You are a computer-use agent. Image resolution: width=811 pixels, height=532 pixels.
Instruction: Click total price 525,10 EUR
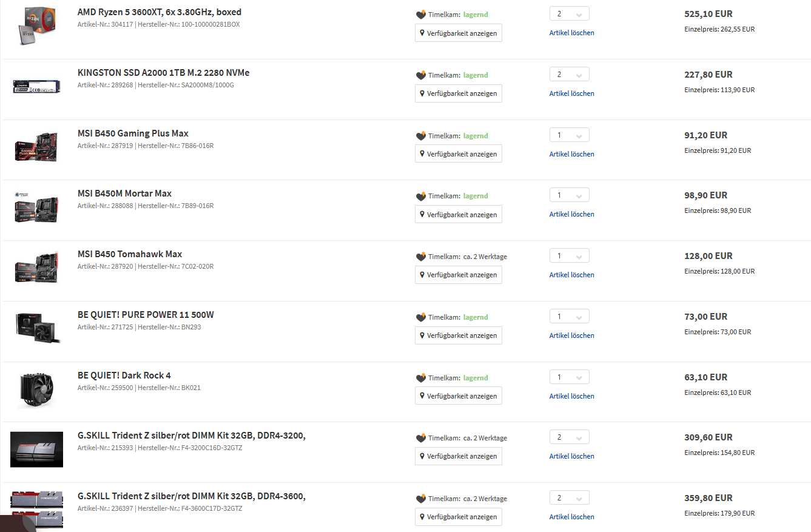pyautogui.click(x=708, y=14)
